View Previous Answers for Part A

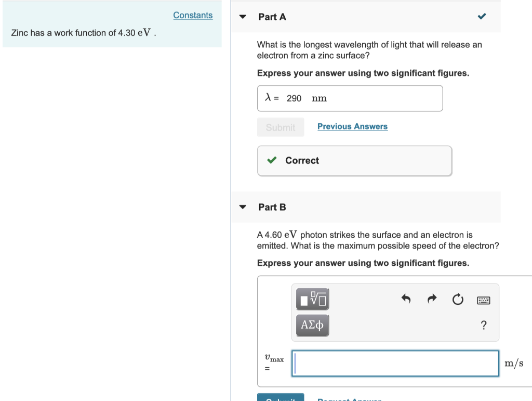[352, 126]
